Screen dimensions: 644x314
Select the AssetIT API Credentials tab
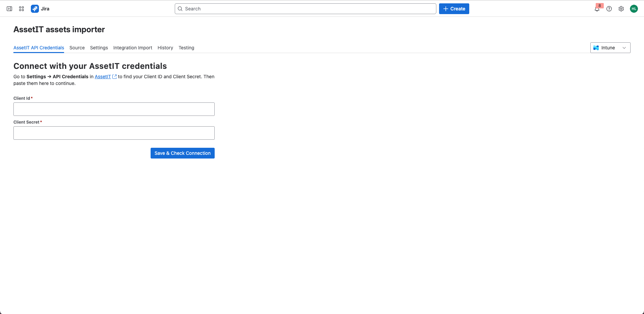(39, 48)
